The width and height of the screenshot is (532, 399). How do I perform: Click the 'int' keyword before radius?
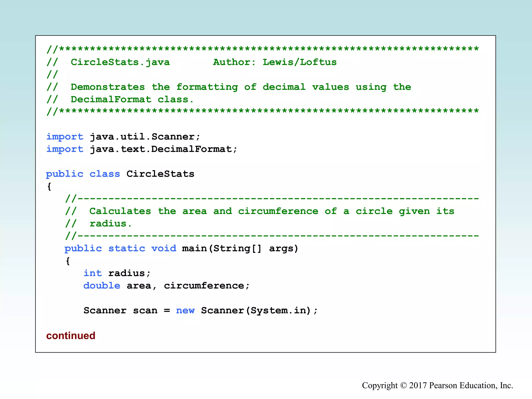(92, 273)
